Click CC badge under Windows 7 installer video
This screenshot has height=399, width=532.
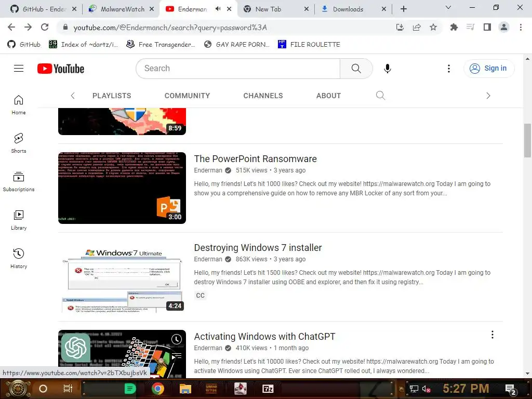pos(200,296)
